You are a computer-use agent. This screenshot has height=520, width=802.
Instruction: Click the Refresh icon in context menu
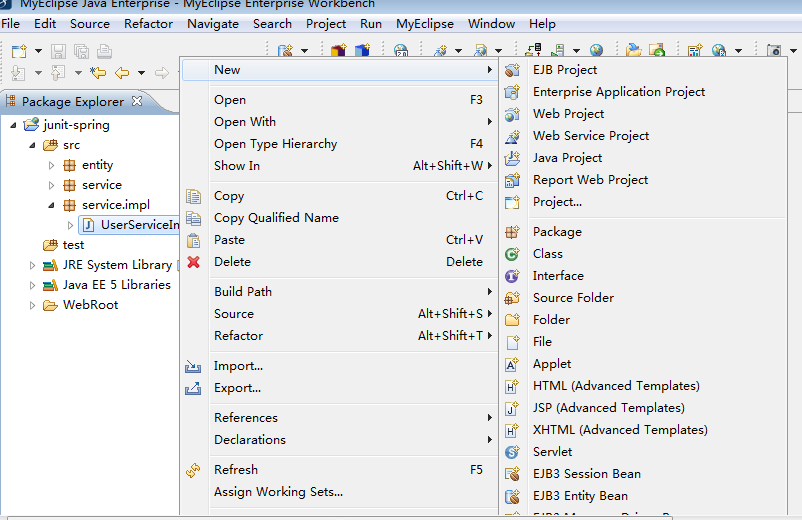(193, 470)
